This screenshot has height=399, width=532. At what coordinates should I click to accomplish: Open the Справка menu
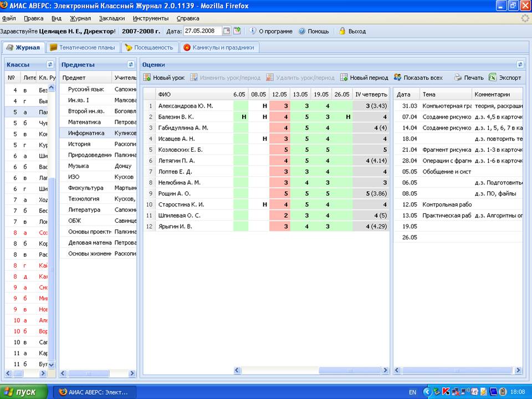(x=188, y=18)
